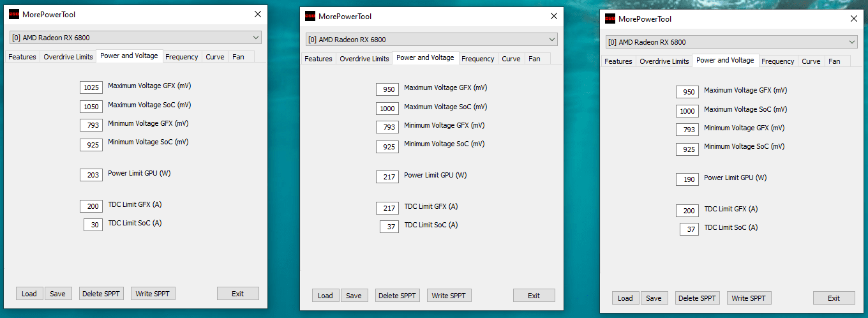
Task: Click Load button in right window
Action: click(625, 298)
